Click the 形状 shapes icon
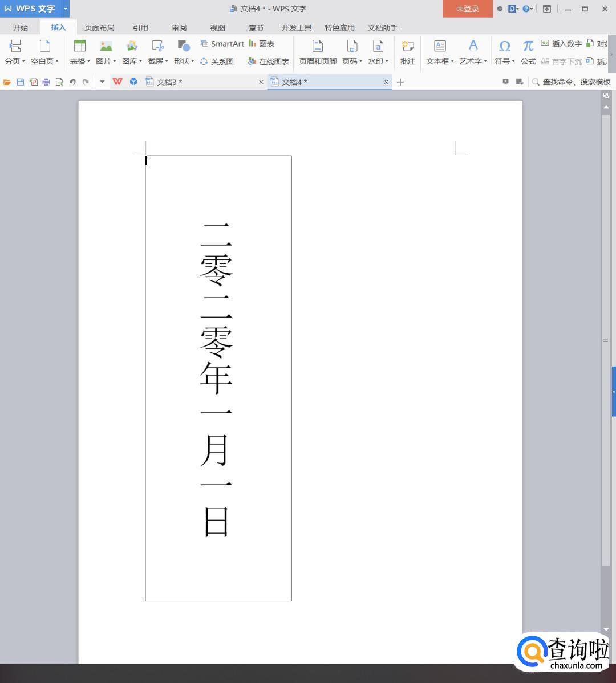 (x=184, y=46)
